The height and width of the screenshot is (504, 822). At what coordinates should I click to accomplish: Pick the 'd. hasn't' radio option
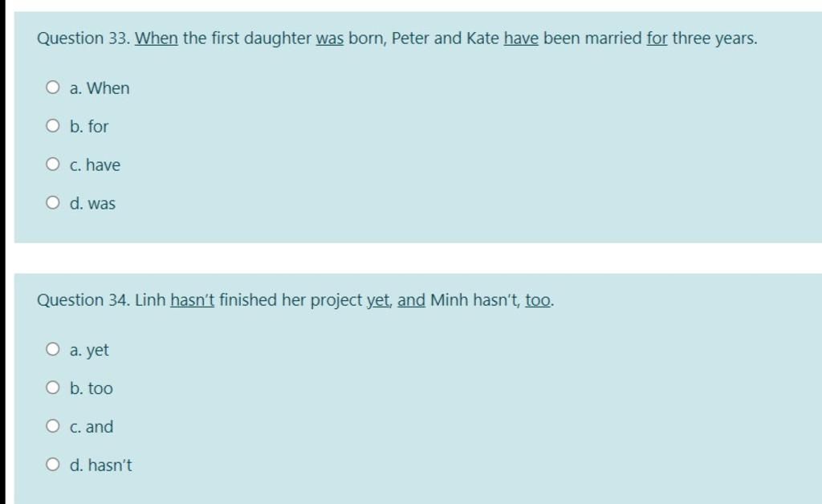point(52,464)
